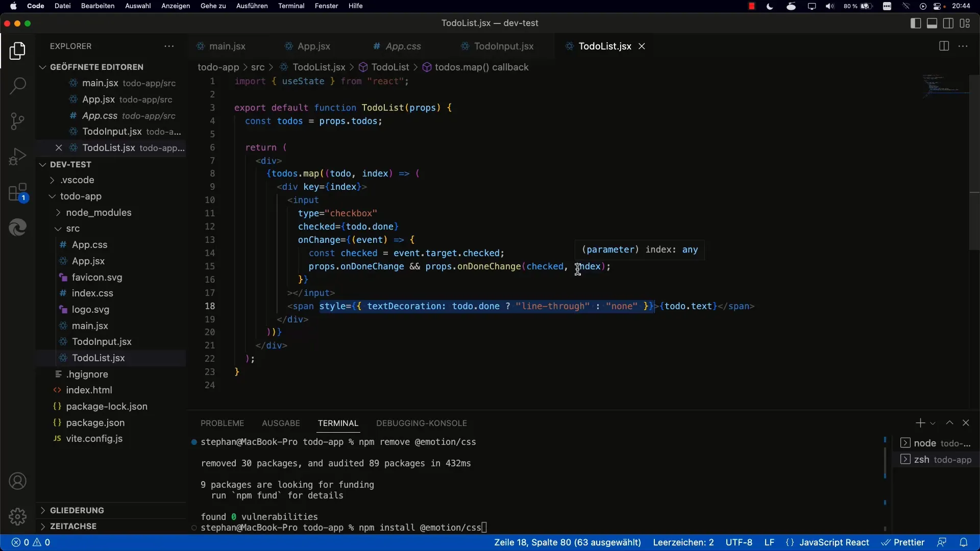Expand the GLIEDERUNG section
The width and height of the screenshot is (980, 551).
point(77,510)
